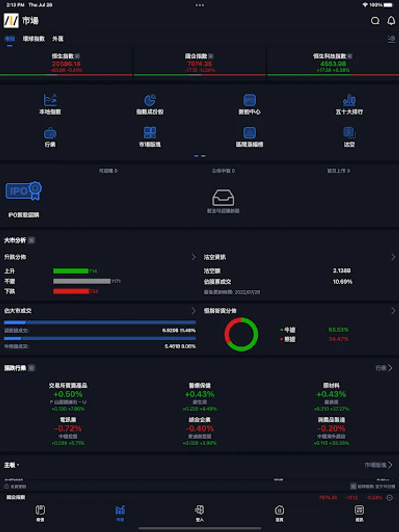Screen dimensions: 399x532
Task: Open the login door icon in tab bar
Action: [200, 510]
